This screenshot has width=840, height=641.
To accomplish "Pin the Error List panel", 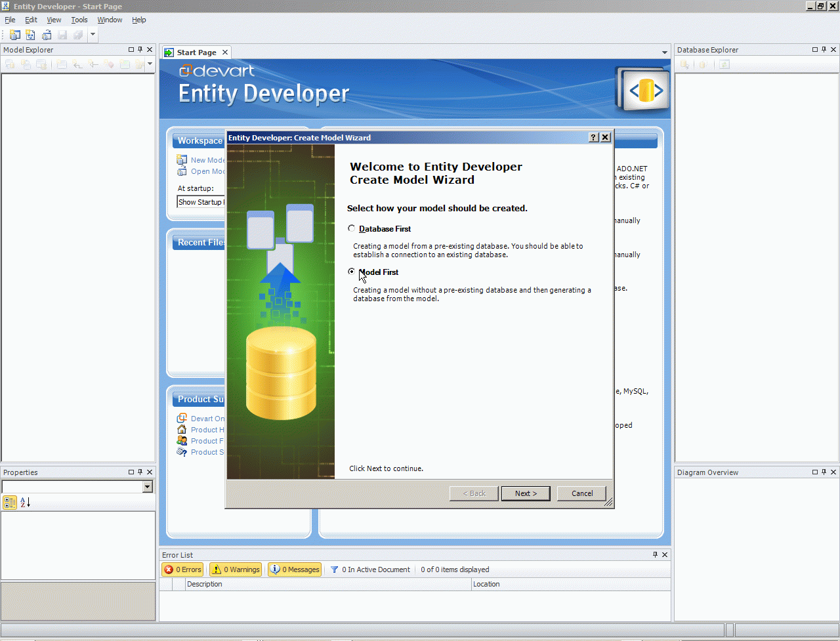I will pyautogui.click(x=655, y=555).
